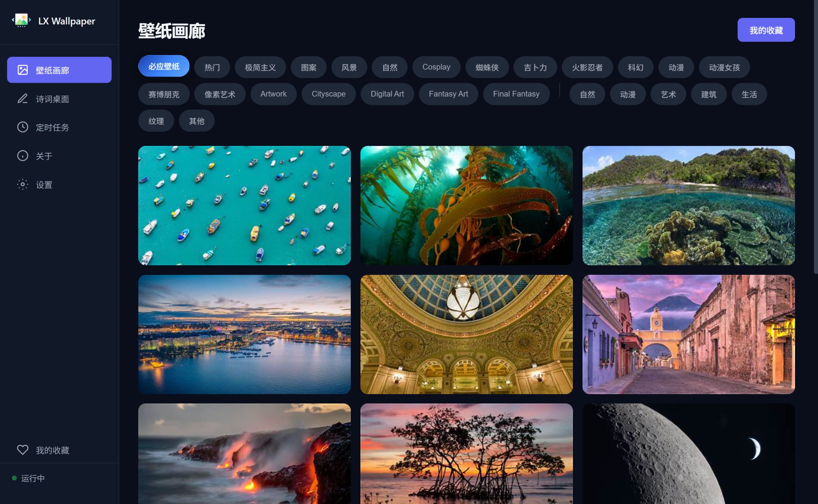Open 设置 using the gear icon
818x504 pixels.
(23, 184)
